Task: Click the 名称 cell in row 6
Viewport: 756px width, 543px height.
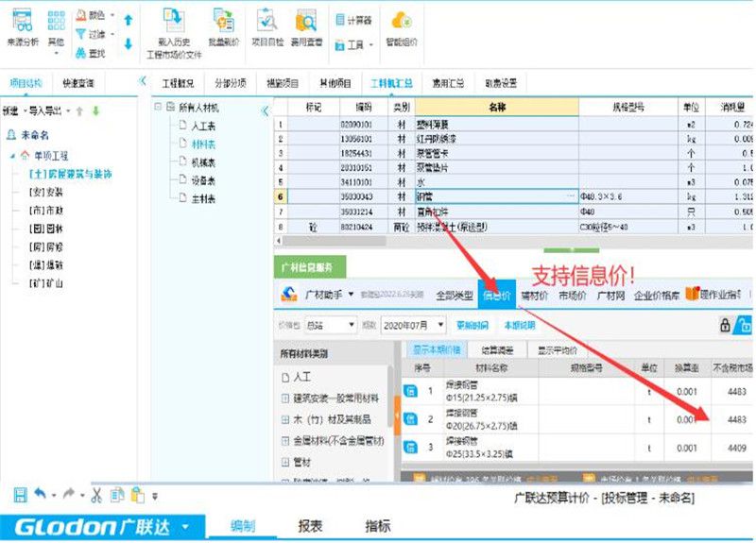Action: tap(497, 196)
